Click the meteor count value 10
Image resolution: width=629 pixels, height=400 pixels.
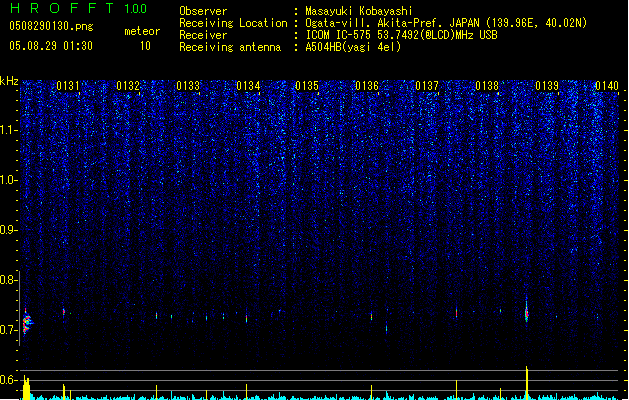(x=145, y=46)
